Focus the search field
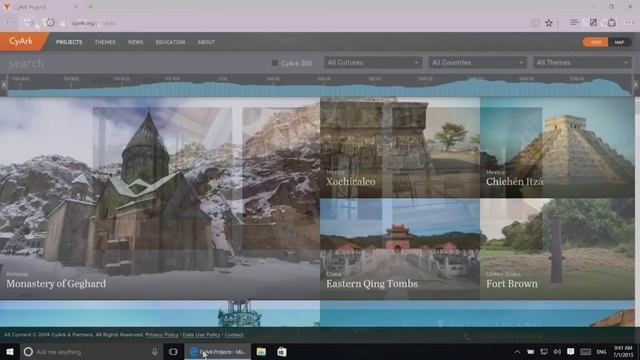The width and height of the screenshot is (640, 360). click(135, 63)
